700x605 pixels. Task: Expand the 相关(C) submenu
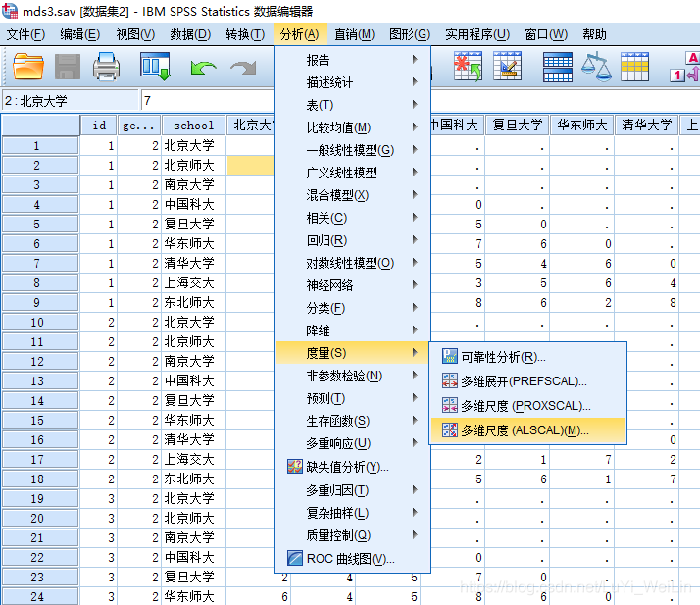352,218
